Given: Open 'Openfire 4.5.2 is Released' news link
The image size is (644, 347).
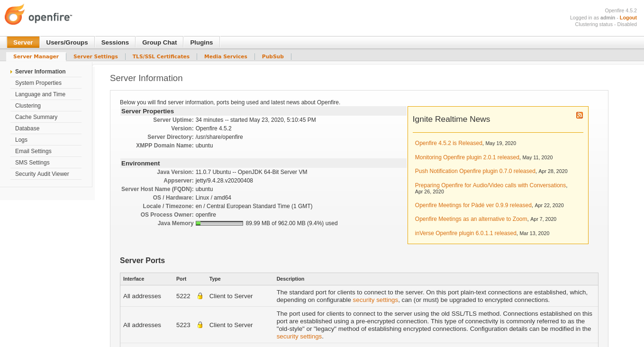Looking at the screenshot, I should tap(449, 143).
